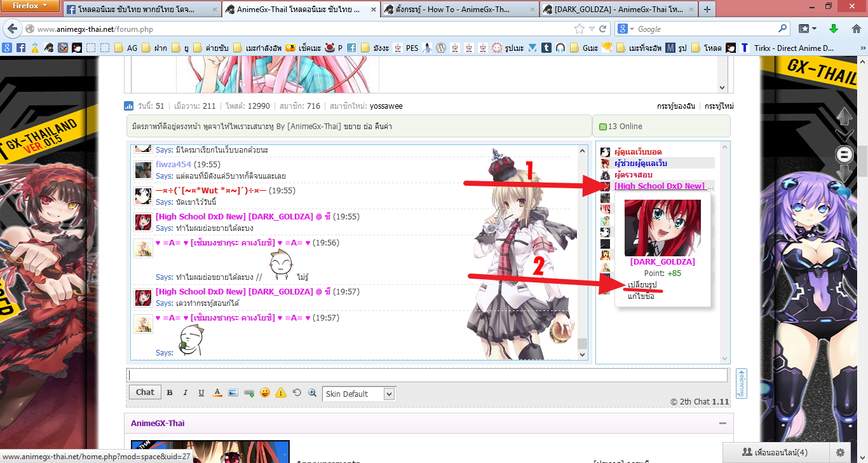Insert an image into the chat message
The height and width of the screenshot is (463, 868).
click(233, 393)
